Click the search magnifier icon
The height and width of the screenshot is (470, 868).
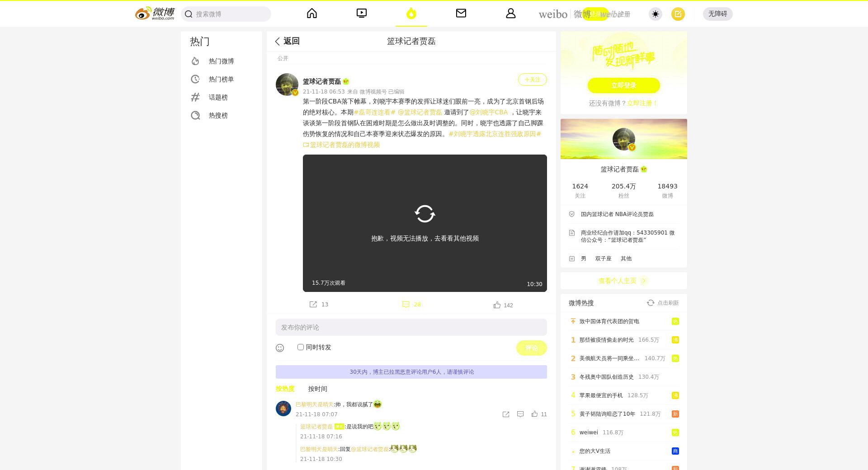[x=189, y=14]
